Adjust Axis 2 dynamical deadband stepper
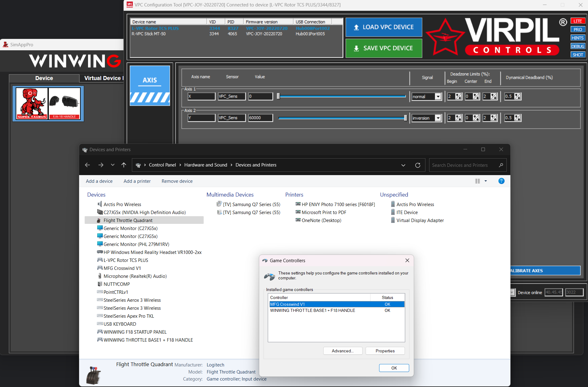The image size is (588, 387). point(517,118)
